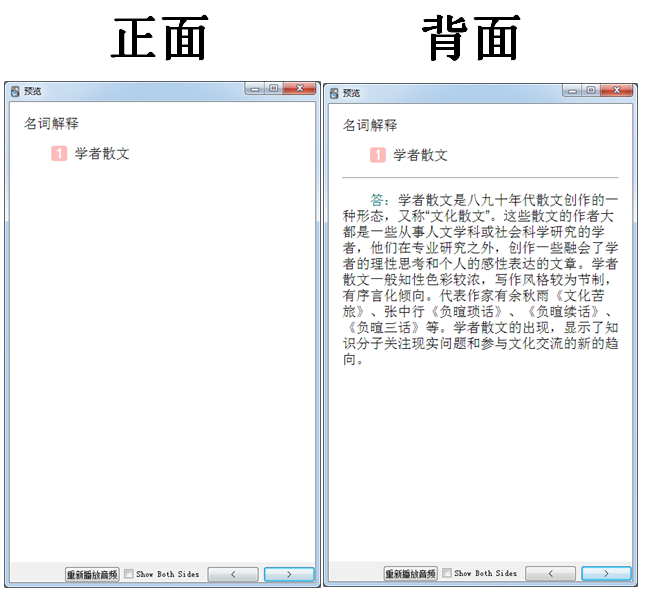The width and height of the screenshot is (645, 589).
Task: Minimize the back-side preview window
Action: 572,90
